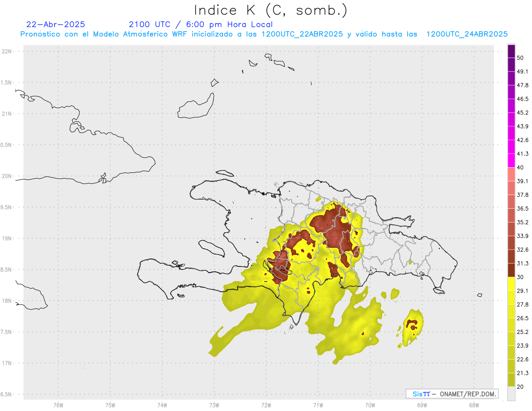Image resolution: width=532 pixels, height=411 pixels.
Task: Click the '30' colorbar label
Action: [x=520, y=277]
